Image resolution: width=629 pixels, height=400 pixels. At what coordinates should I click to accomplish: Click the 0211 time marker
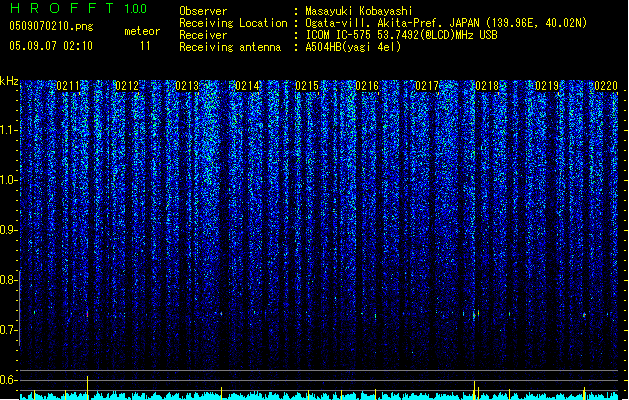(x=68, y=86)
